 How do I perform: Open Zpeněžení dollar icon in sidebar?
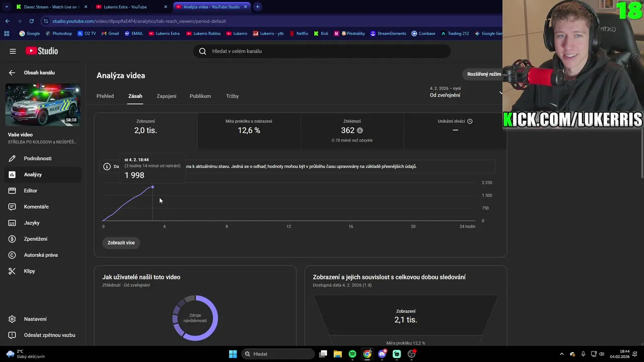click(x=12, y=239)
